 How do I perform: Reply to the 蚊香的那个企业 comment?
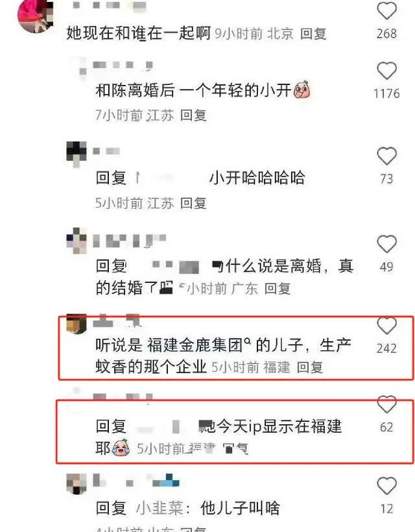pyautogui.click(x=309, y=367)
